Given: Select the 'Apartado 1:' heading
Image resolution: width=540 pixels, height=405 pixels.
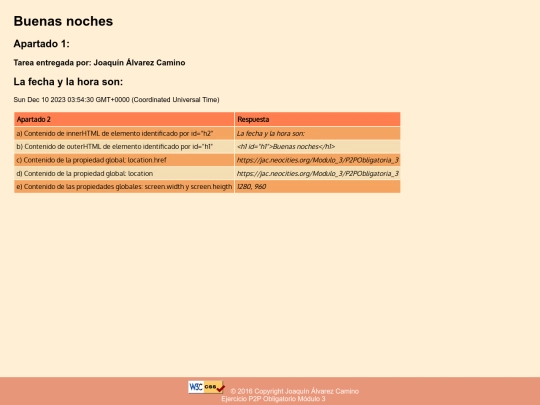Looking at the screenshot, I should tap(41, 44).
